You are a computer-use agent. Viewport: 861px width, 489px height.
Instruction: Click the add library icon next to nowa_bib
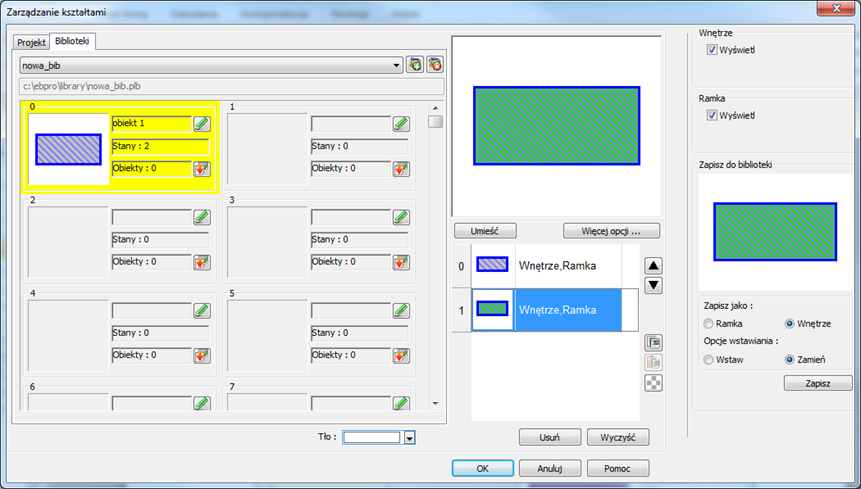pos(415,65)
